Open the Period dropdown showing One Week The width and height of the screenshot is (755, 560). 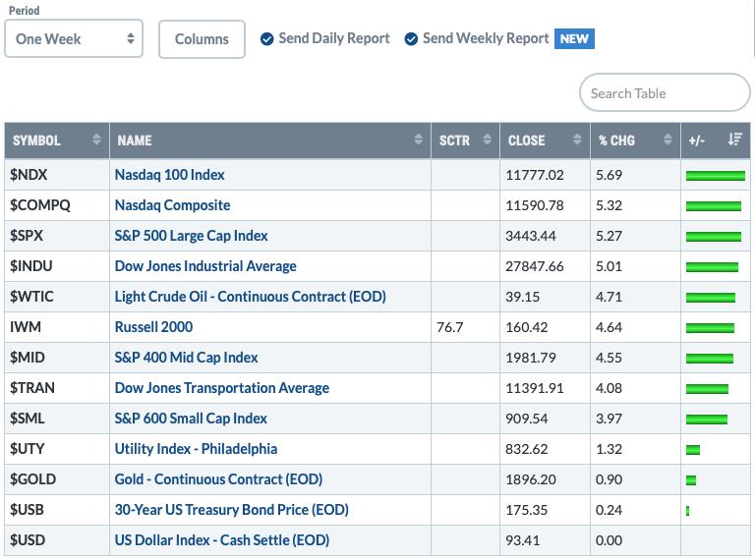(x=74, y=39)
